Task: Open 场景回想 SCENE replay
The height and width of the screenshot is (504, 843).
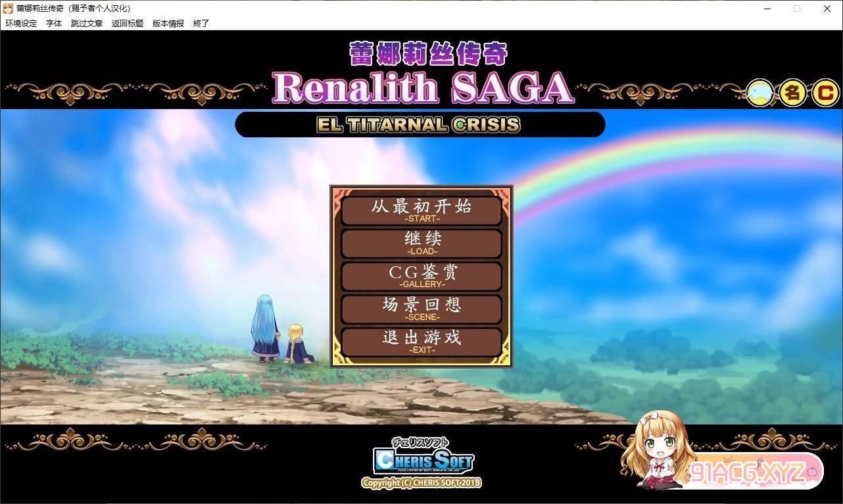Action: coord(422,309)
